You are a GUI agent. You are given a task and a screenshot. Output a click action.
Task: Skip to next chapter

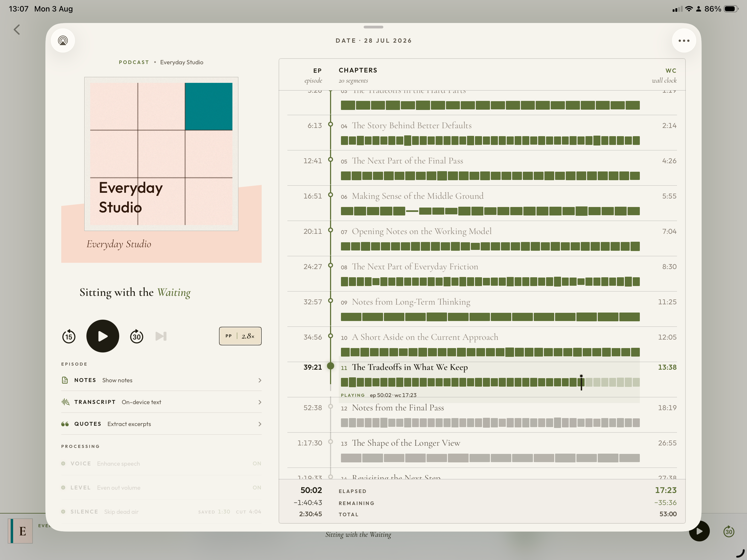pos(161,336)
